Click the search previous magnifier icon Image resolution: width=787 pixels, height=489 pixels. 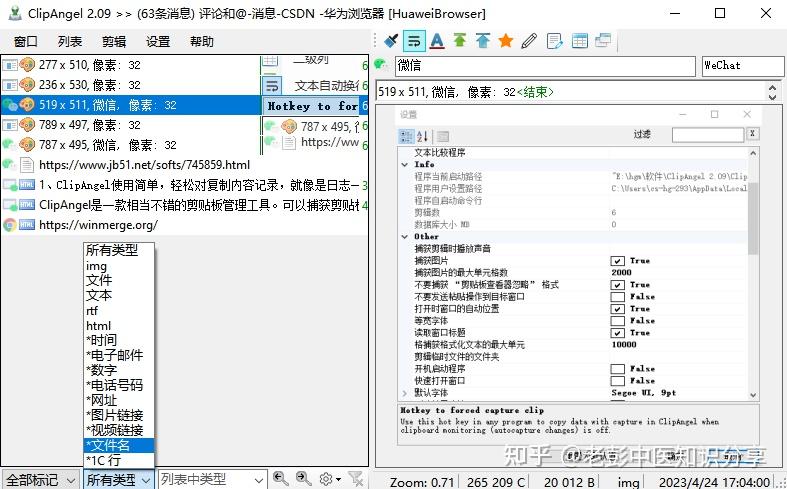click(281, 478)
